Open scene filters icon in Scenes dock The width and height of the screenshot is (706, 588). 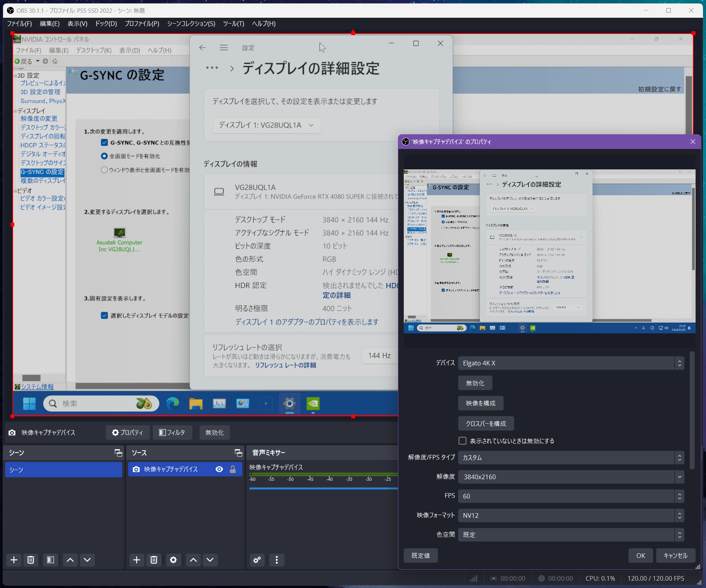click(50, 560)
